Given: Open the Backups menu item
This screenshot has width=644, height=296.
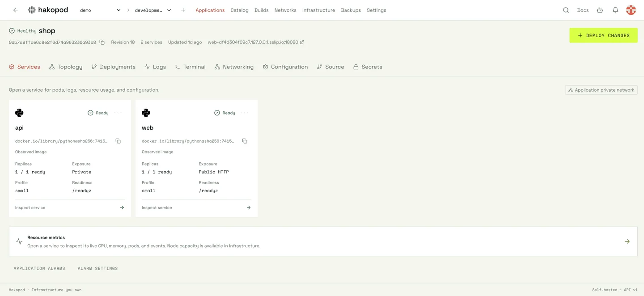Looking at the screenshot, I should [351, 10].
